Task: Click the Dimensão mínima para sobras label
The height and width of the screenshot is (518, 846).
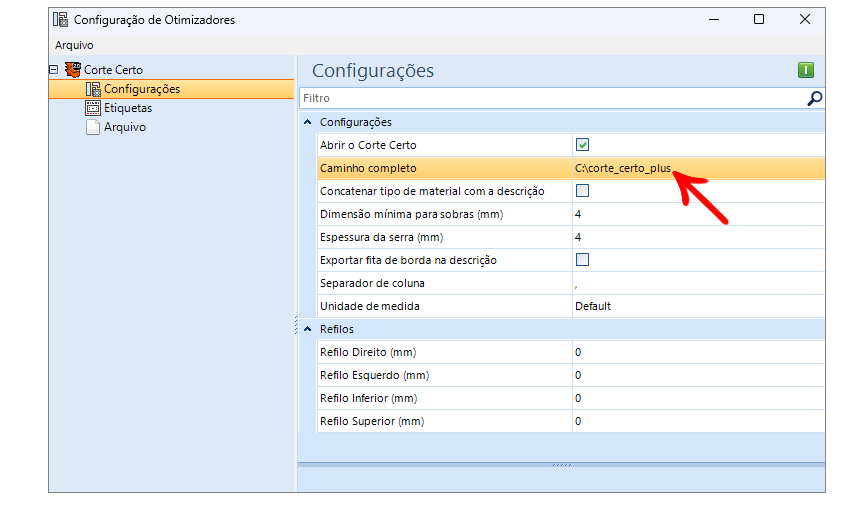Action: [412, 214]
